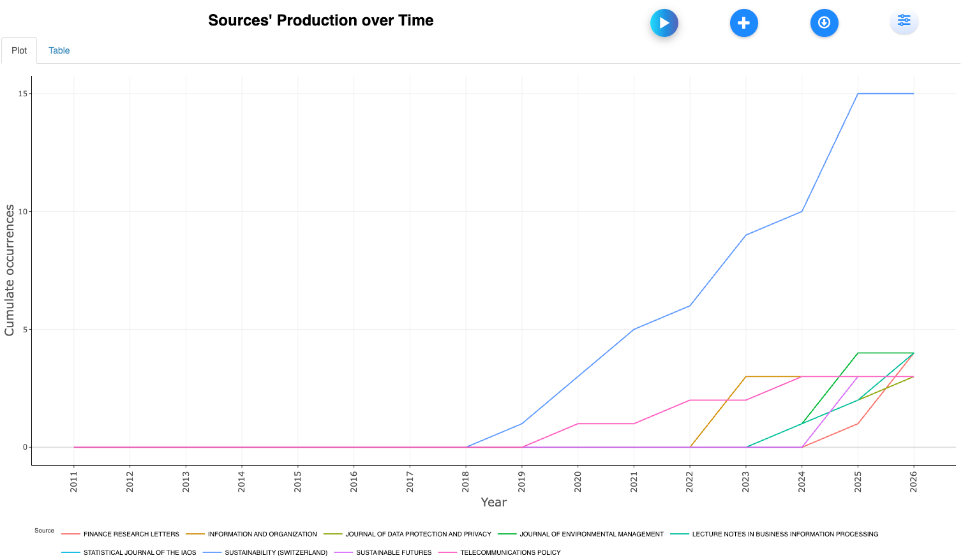Image resolution: width=963 pixels, height=560 pixels.
Task: Click the 15 tick label on the y-axis
Action: 23,94
